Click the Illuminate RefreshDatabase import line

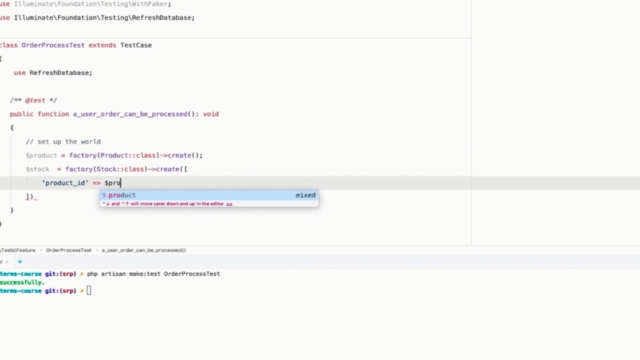tap(97, 18)
